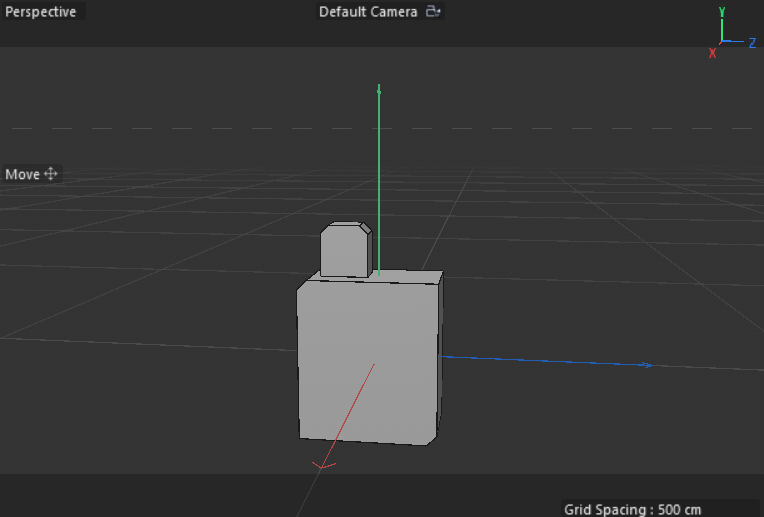This screenshot has width=764, height=517.
Task: Click the Default Camera label
Action: coord(368,12)
